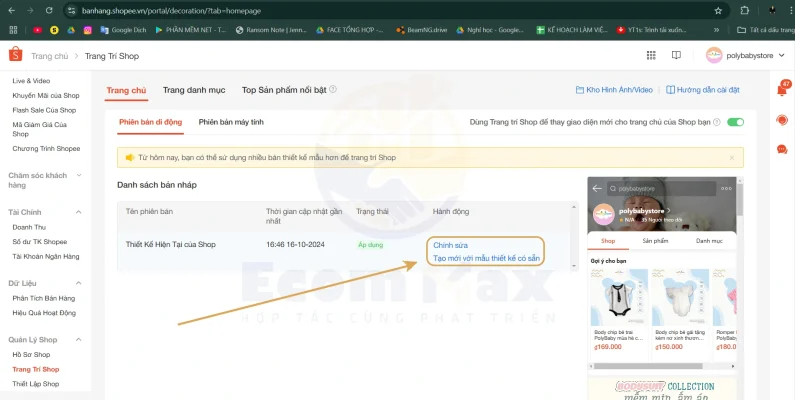
Task: Open Sản phẩm tab in shop preview
Action: 655,241
